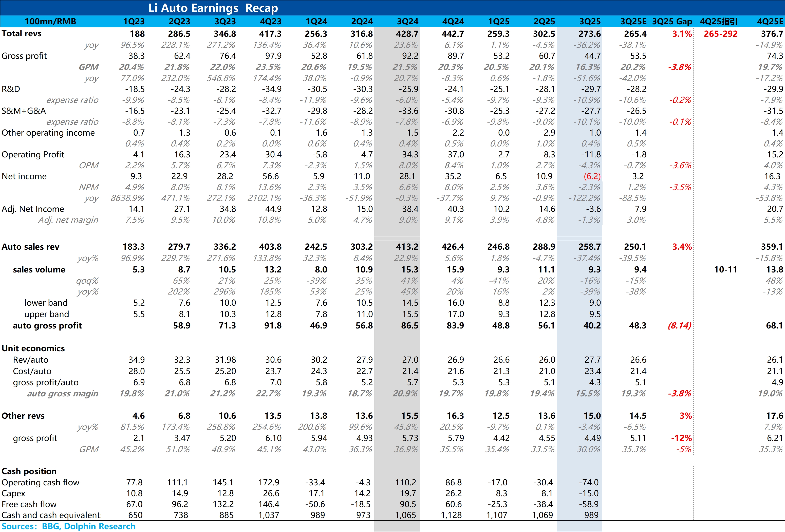
Task: Click the Sources: BBG, Dolphin Research text
Action: tap(68, 526)
